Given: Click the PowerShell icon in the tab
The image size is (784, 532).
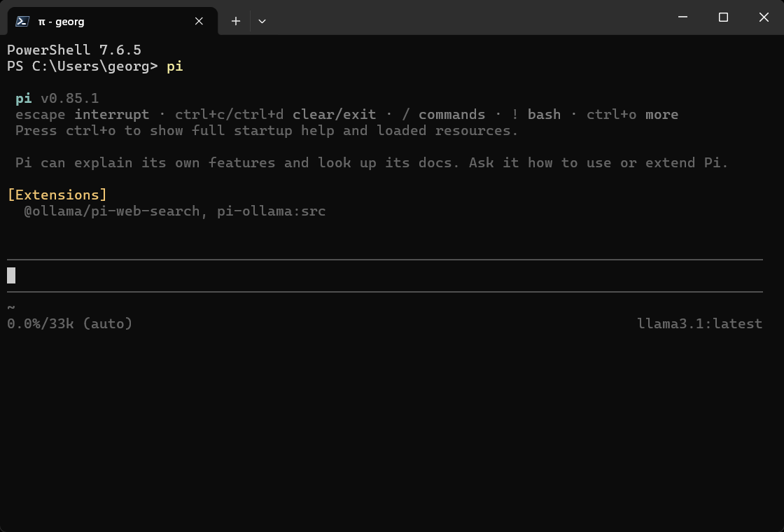Looking at the screenshot, I should [x=22, y=21].
